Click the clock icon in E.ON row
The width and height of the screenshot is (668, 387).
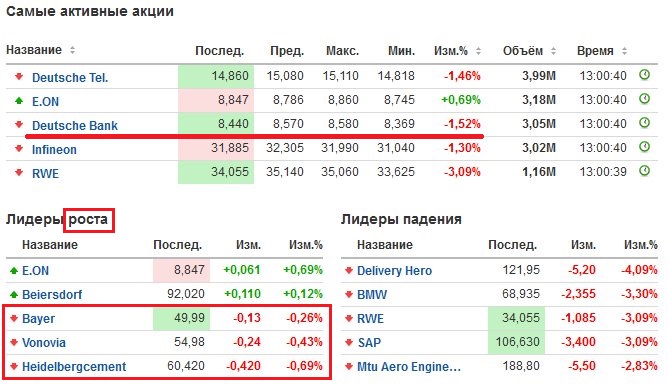(645, 99)
